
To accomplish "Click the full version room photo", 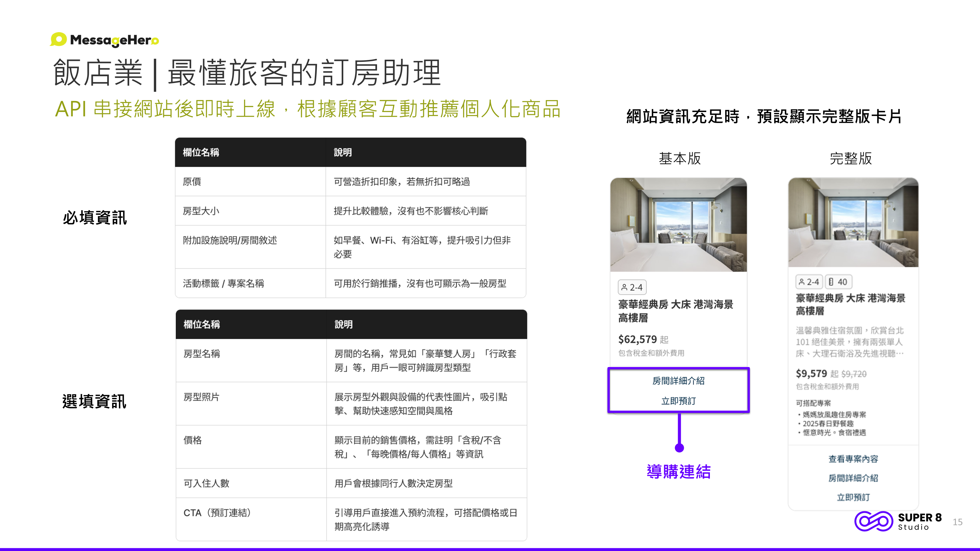I will [853, 223].
